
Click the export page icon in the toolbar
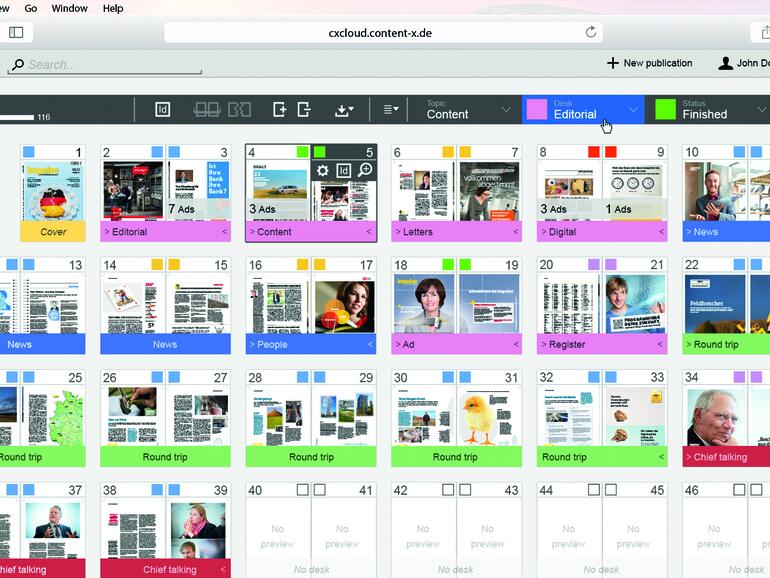point(303,109)
